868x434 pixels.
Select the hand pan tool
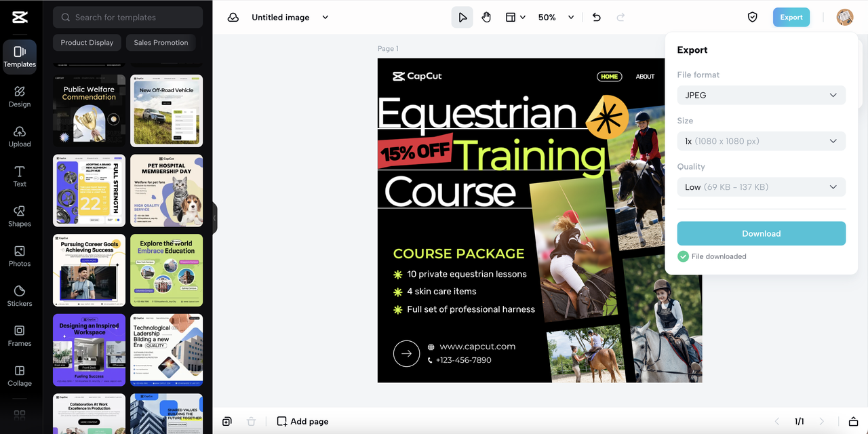coord(486,18)
